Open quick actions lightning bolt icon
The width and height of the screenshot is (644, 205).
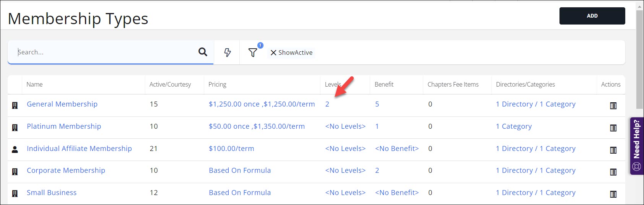click(227, 52)
